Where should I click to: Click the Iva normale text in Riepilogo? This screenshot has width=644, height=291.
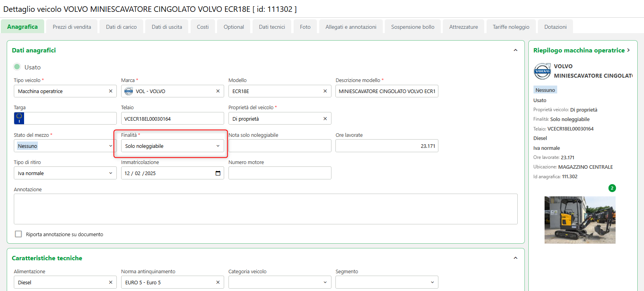tap(547, 148)
